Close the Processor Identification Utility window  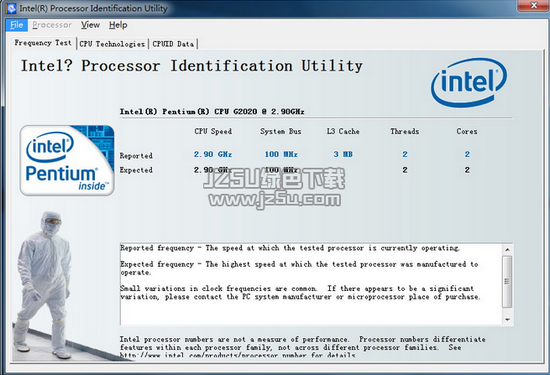pyautogui.click(x=534, y=6)
